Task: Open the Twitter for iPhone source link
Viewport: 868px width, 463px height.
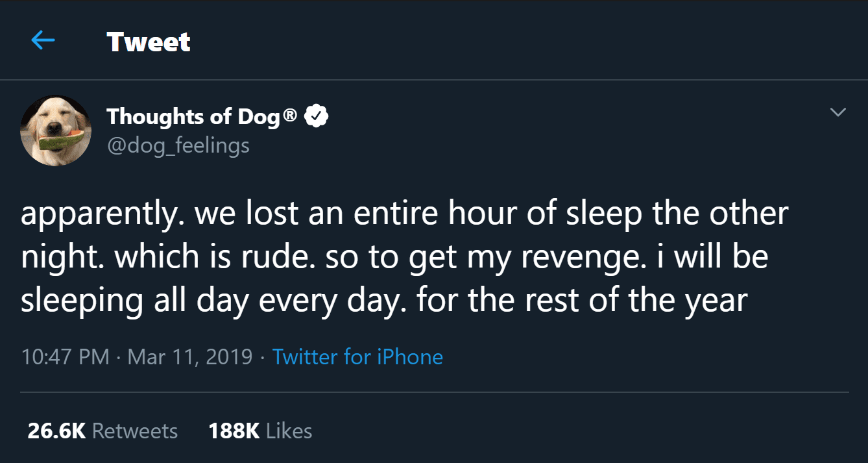Action: click(x=357, y=357)
